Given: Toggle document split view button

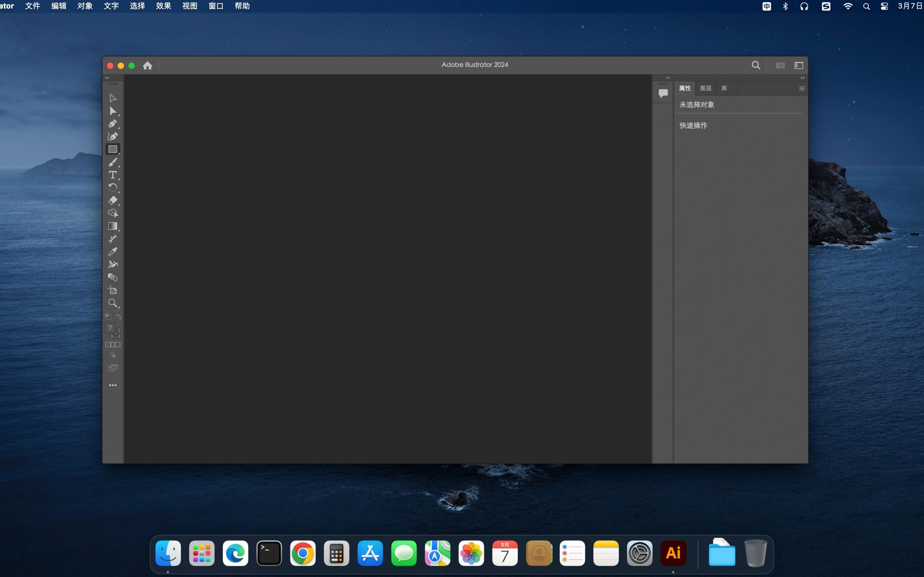Looking at the screenshot, I should tap(779, 65).
